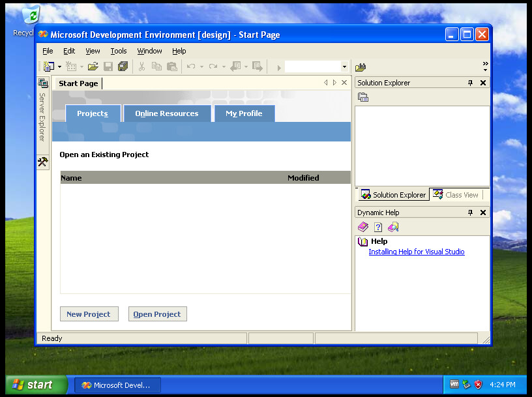The height and width of the screenshot is (397, 532).
Task: Click the Name column header
Action: coord(71,178)
